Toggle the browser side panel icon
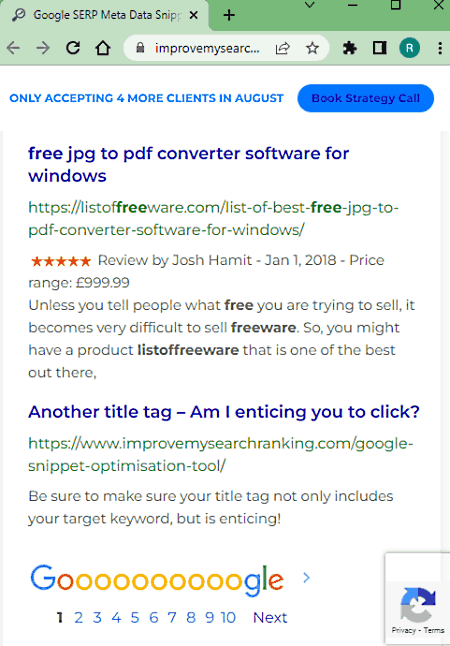 [x=379, y=48]
